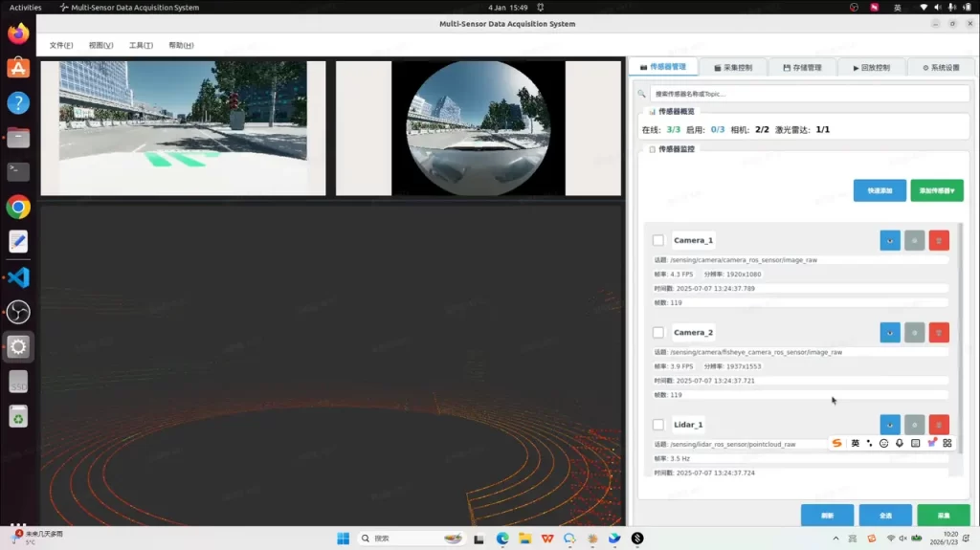Open Microsoft Edge from Windows taskbar

pyautogui.click(x=502, y=539)
